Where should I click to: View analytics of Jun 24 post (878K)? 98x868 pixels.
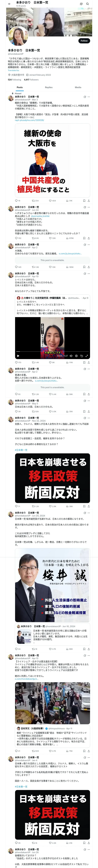tap(70, 238)
